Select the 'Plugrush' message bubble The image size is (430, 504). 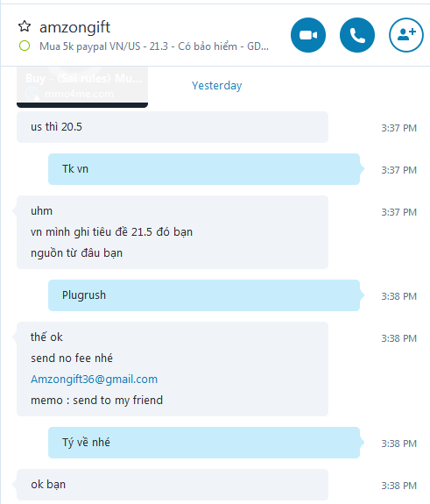click(204, 295)
